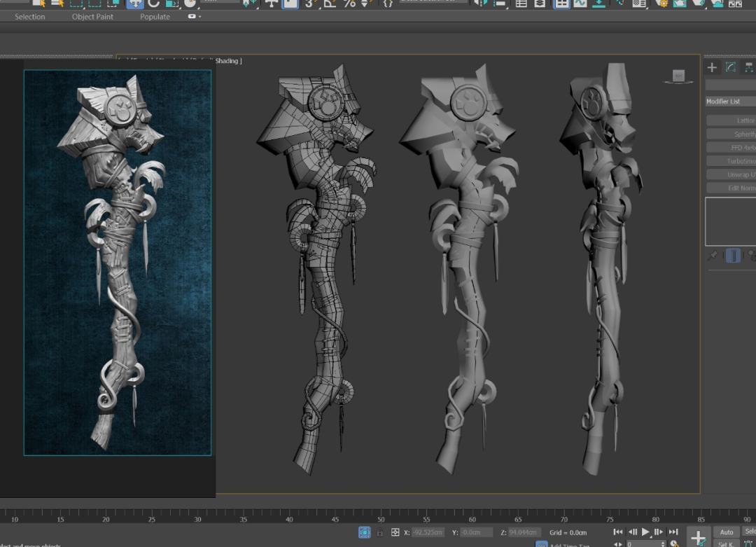Image resolution: width=756 pixels, height=547 pixels.
Task: Click the ViewCube in the viewport
Action: pos(678,76)
